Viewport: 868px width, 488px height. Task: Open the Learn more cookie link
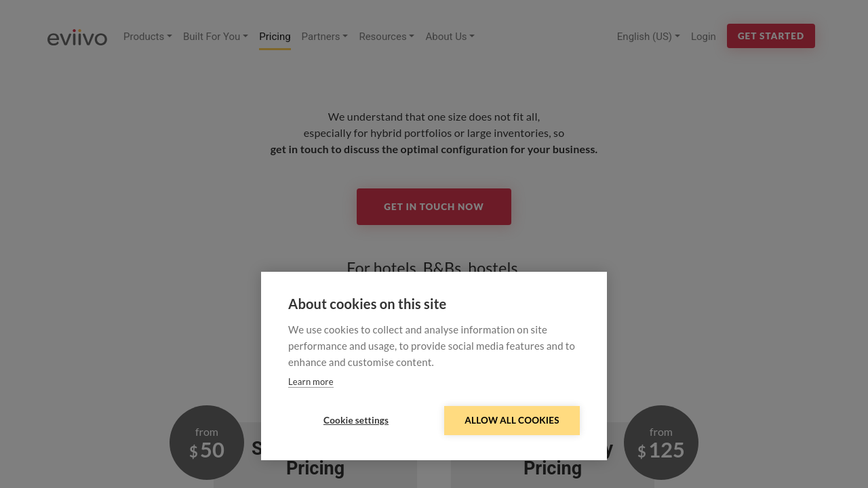coord(311,382)
